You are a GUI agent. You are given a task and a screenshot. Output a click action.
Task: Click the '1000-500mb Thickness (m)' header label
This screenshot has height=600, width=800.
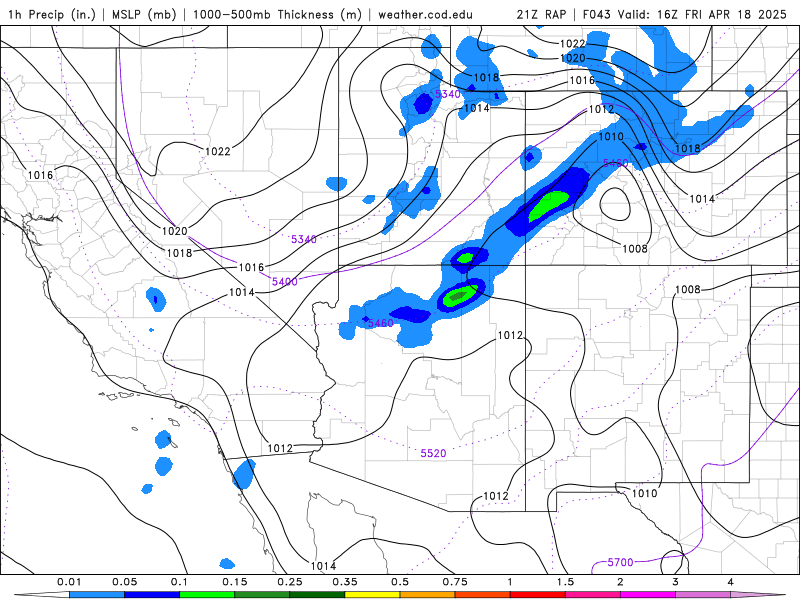pos(280,14)
